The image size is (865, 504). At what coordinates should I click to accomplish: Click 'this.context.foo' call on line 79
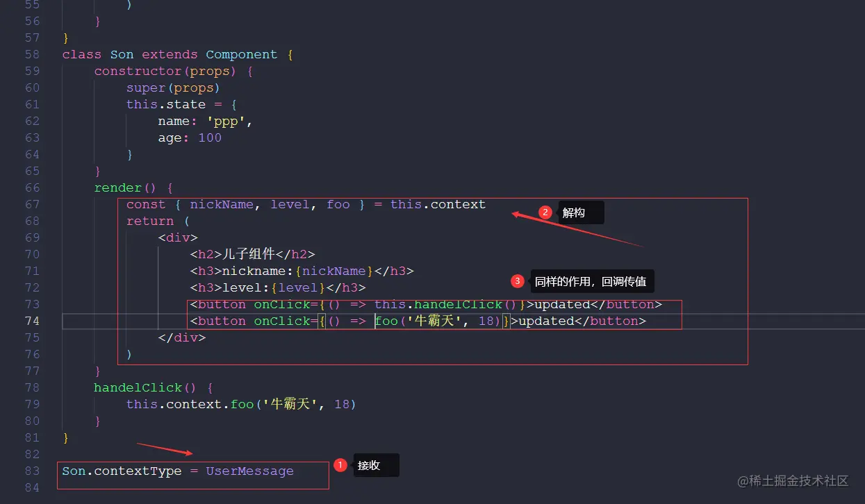[190, 404]
